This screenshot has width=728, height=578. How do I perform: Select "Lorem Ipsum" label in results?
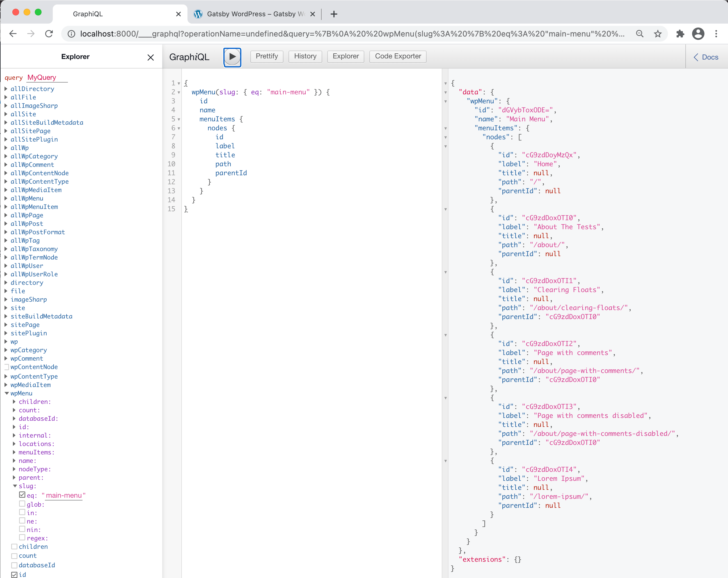559,479
